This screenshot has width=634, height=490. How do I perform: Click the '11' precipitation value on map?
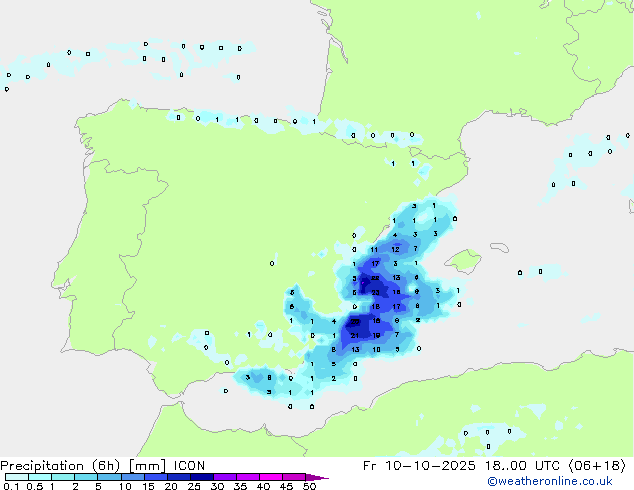click(374, 250)
